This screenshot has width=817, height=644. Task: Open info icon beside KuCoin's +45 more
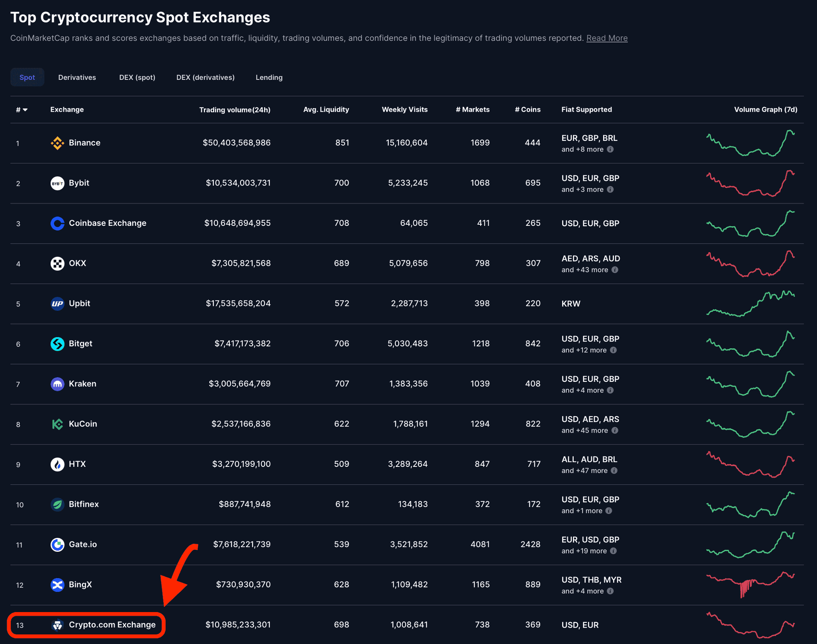615,431
